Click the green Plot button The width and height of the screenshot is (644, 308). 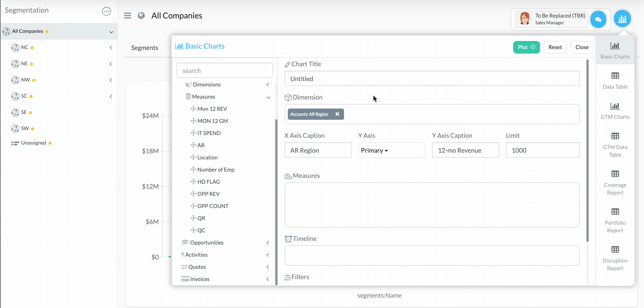526,47
